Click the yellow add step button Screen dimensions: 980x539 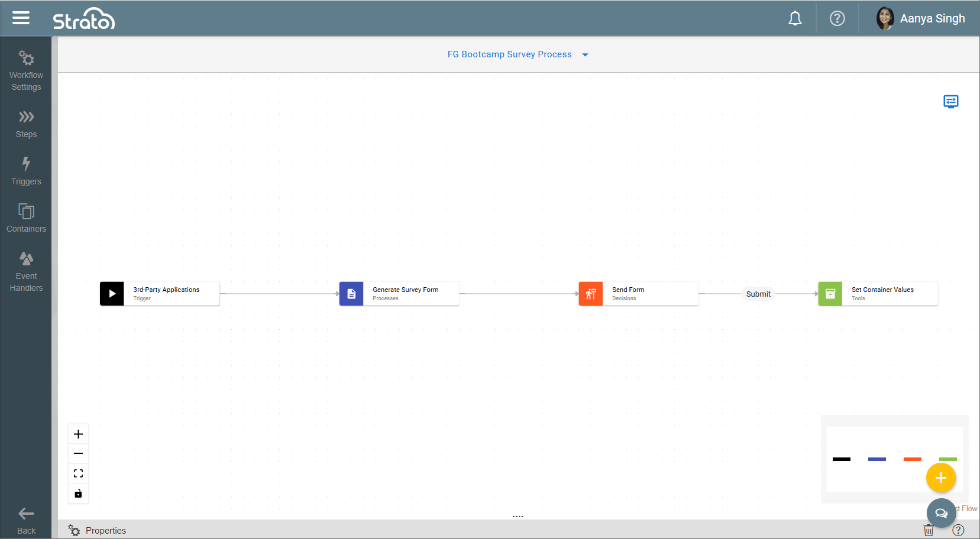click(940, 478)
